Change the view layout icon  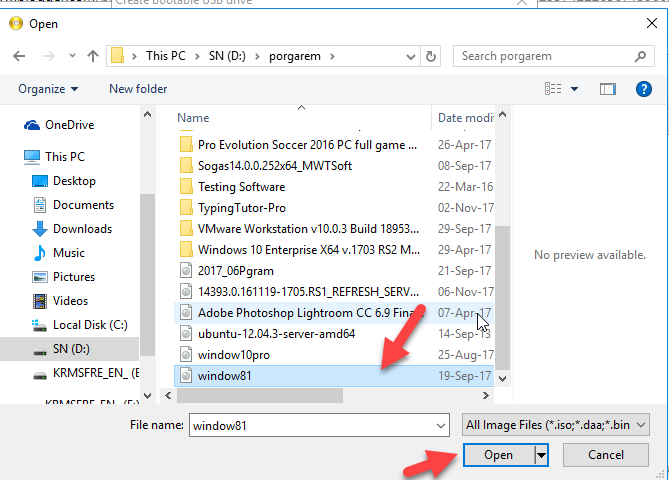(553, 89)
